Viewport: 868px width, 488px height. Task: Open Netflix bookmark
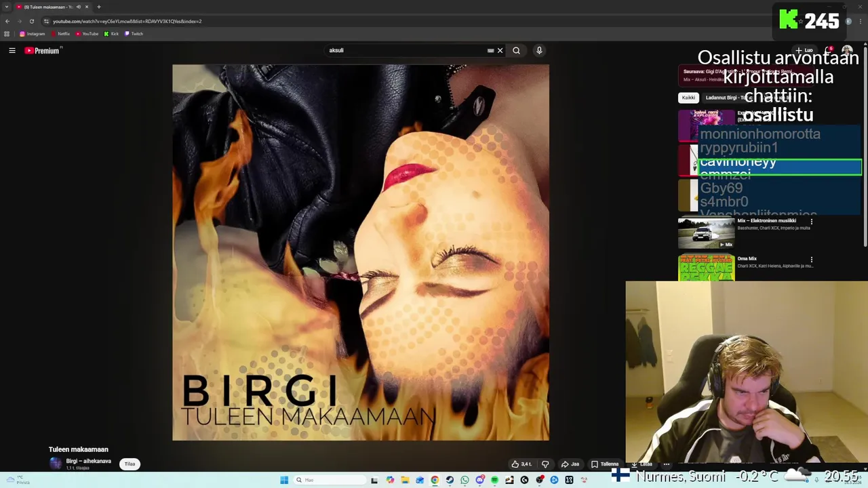(x=60, y=33)
